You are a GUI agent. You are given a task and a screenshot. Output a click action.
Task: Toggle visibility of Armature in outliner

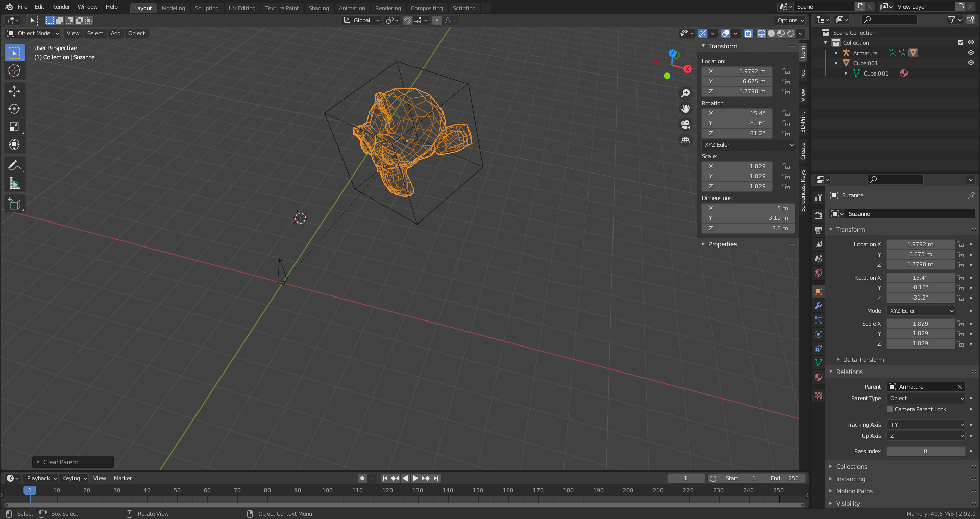(971, 53)
